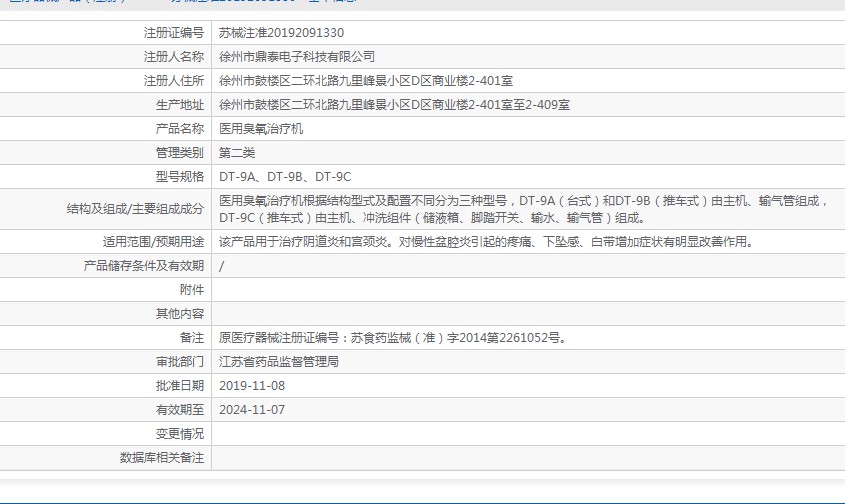Select product name 医用臭氧治疗机
The image size is (845, 504).
click(261, 129)
